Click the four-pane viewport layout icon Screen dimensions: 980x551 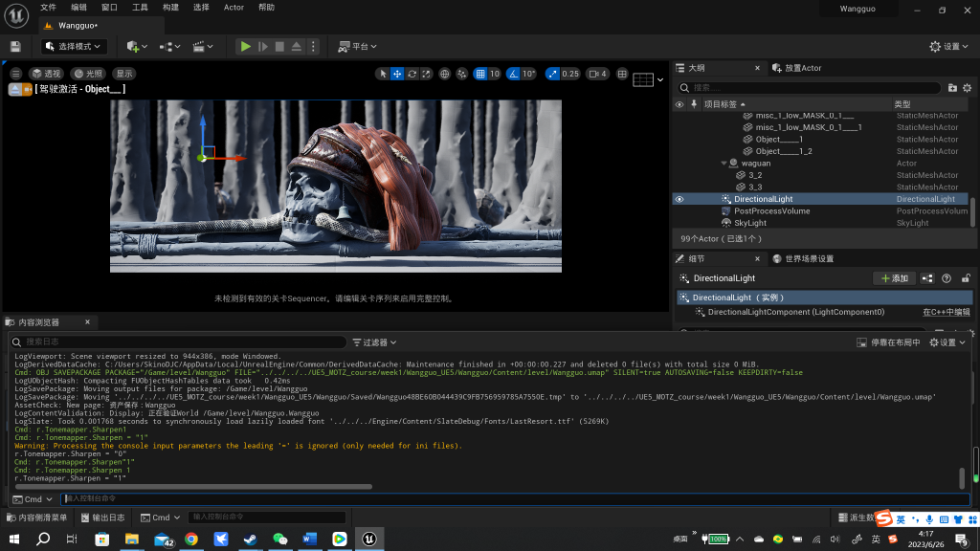(622, 74)
